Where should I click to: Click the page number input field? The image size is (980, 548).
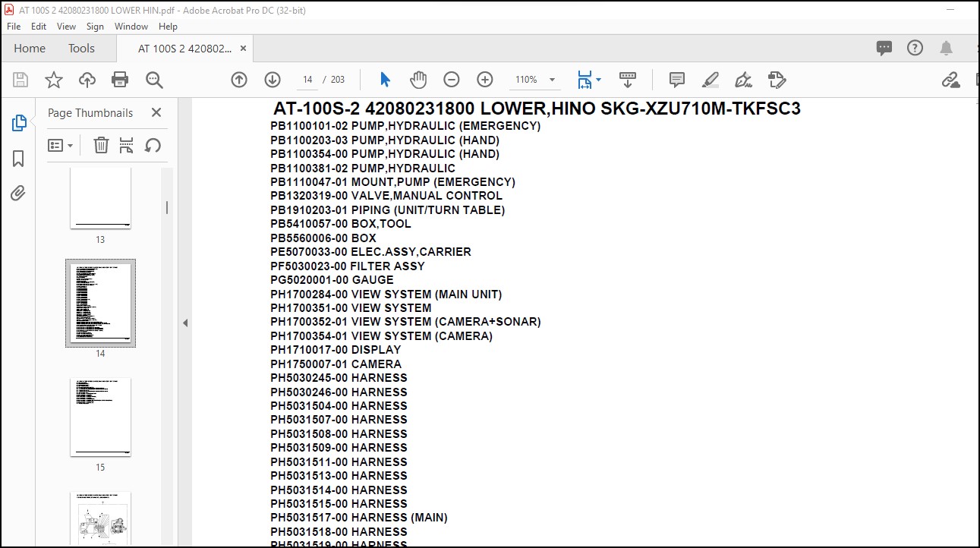click(x=307, y=80)
